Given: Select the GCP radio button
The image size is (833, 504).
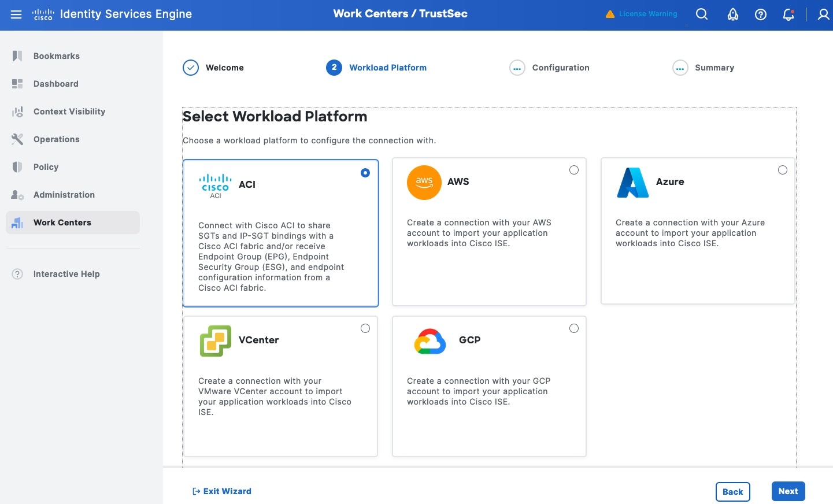Looking at the screenshot, I should (574, 328).
